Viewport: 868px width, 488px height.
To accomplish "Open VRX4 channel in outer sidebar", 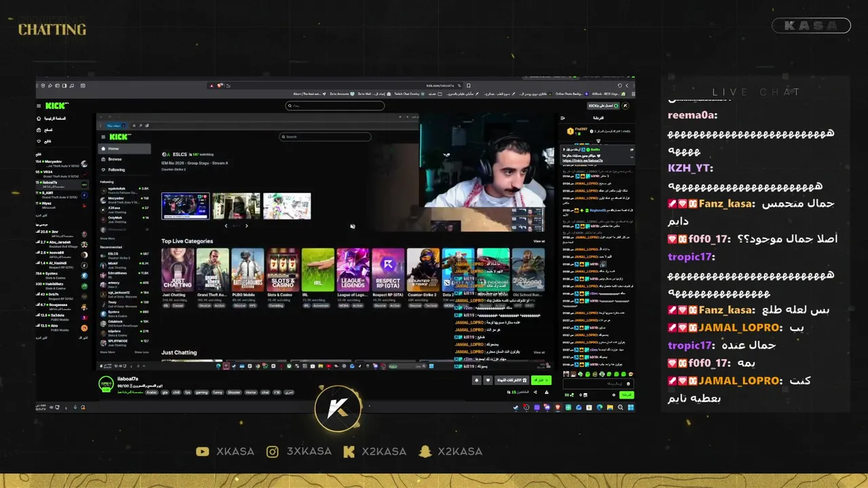I will [62, 173].
